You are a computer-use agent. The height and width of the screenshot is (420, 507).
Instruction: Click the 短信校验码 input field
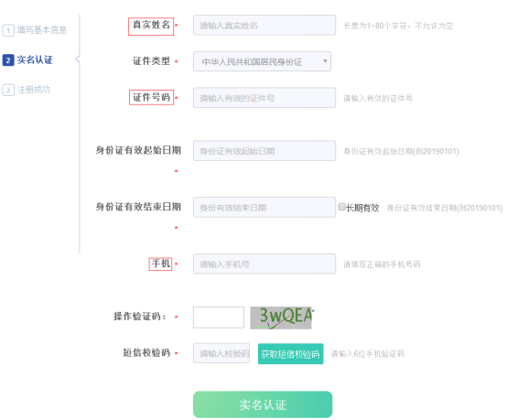click(221, 353)
